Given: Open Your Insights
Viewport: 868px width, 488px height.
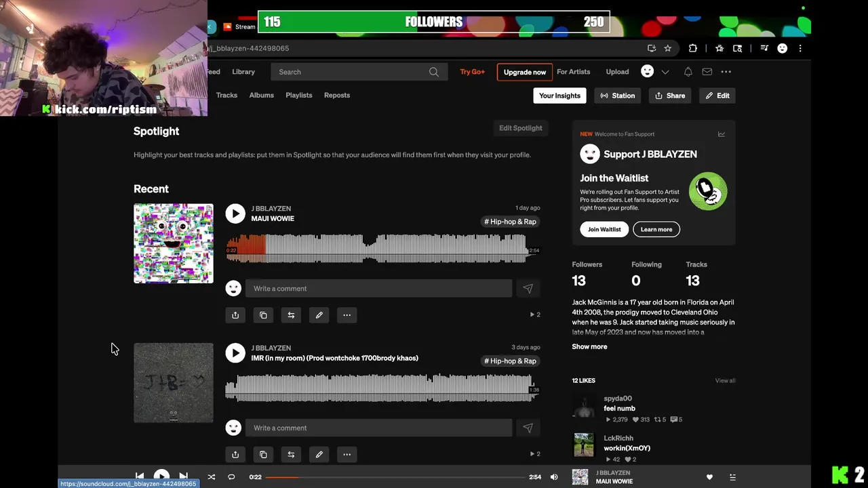Looking at the screenshot, I should [x=559, y=96].
